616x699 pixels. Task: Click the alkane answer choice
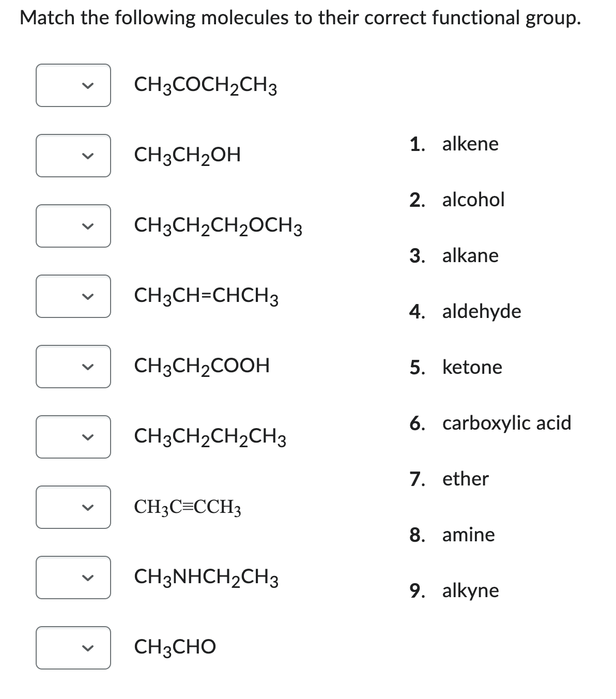pos(470,255)
